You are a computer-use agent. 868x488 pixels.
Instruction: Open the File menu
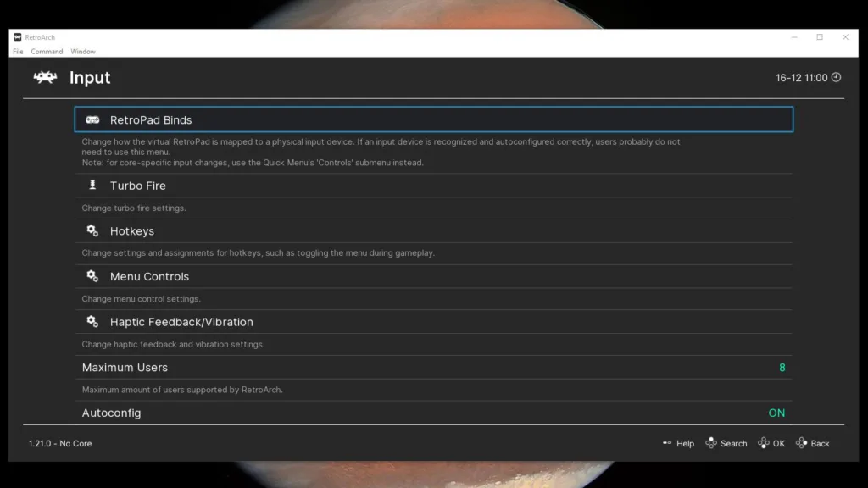pos(17,51)
